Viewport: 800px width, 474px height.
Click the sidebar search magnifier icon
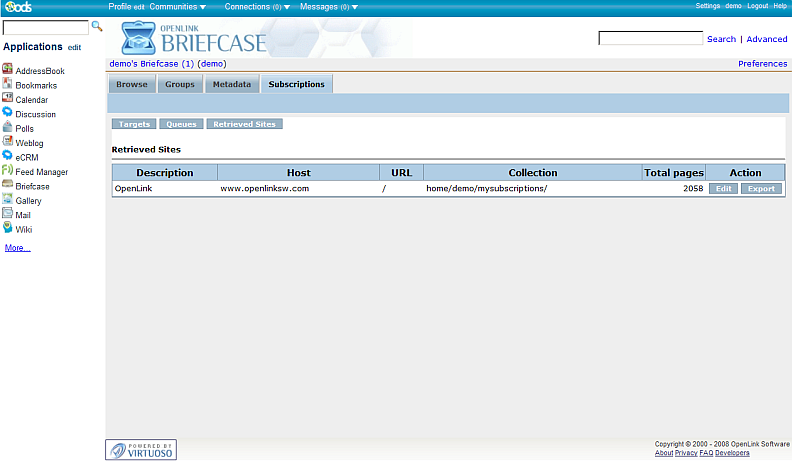97,26
